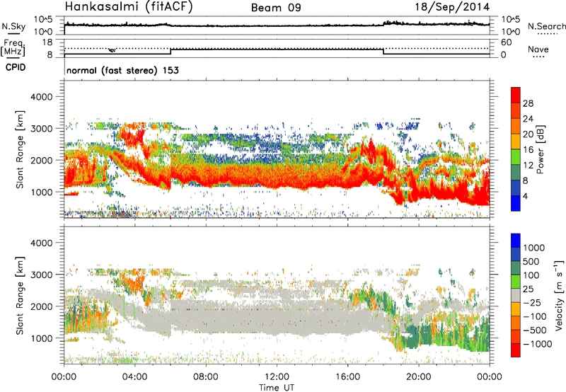The height and width of the screenshot is (392, 566).
Task: Click the Nave axis value 60
Action: click(507, 42)
